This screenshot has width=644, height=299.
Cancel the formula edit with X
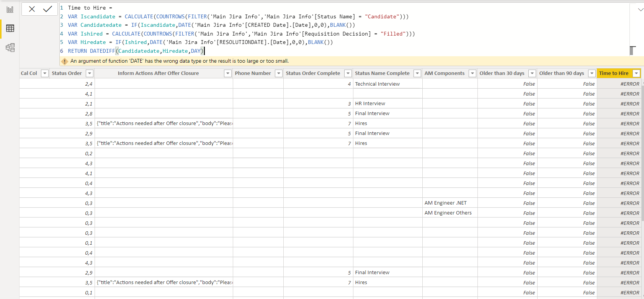coord(32,9)
